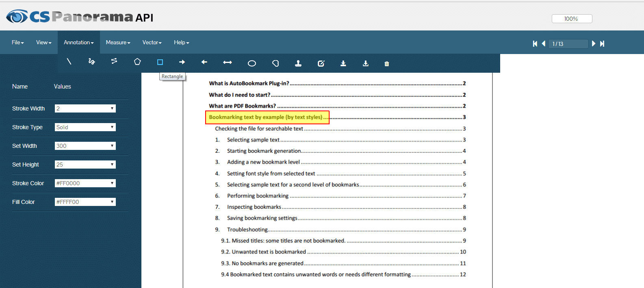The height and width of the screenshot is (288, 644).
Task: Pick the double-headed arrow tool
Action: pyautogui.click(x=228, y=62)
